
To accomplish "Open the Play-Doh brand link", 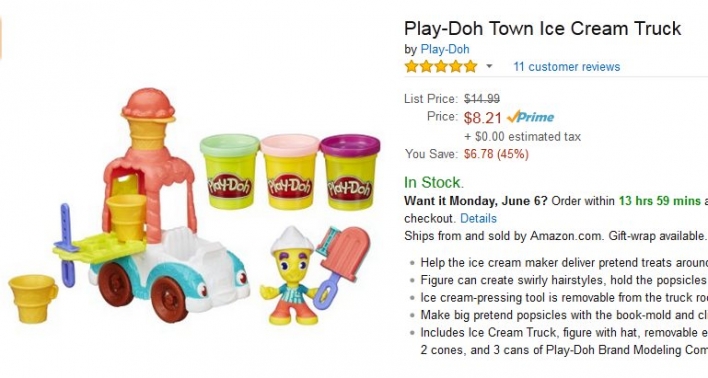I will [x=445, y=49].
